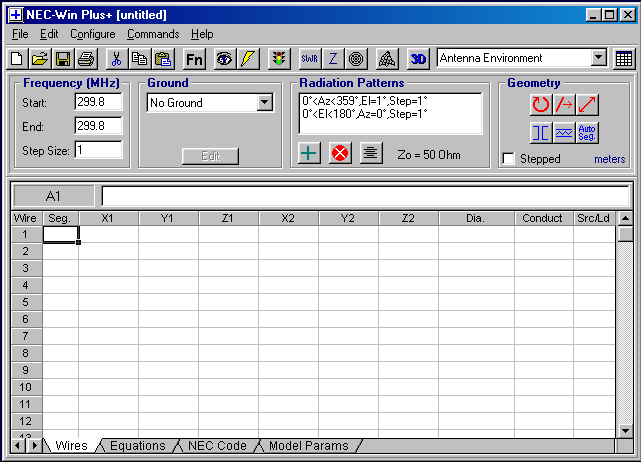This screenshot has width=641, height=462.
Task: Click the A1 cell reference box
Action: (x=54, y=196)
